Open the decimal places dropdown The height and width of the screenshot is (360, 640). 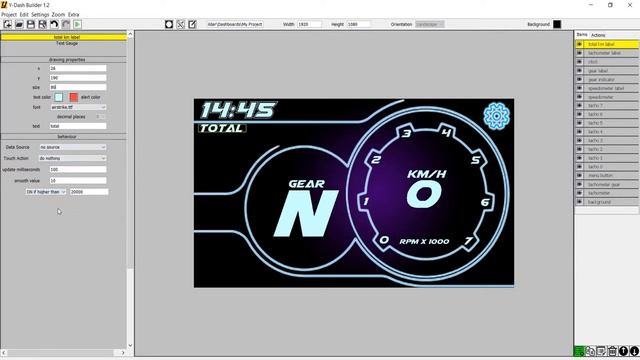pos(100,117)
